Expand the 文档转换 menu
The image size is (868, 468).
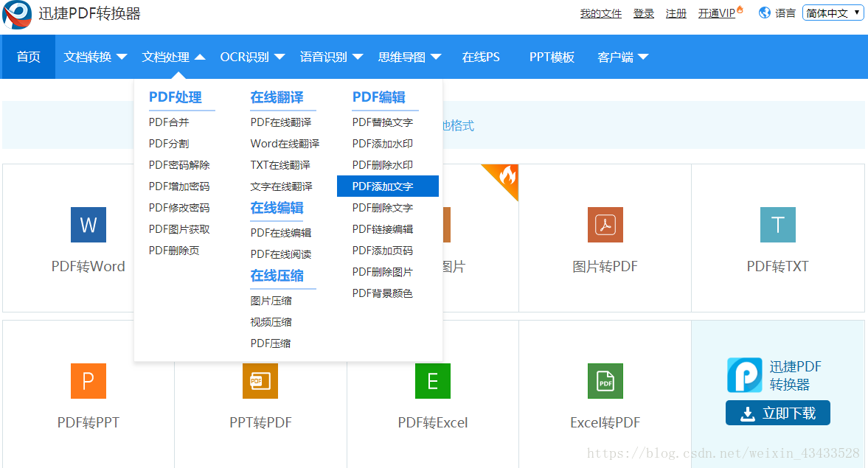click(x=95, y=57)
